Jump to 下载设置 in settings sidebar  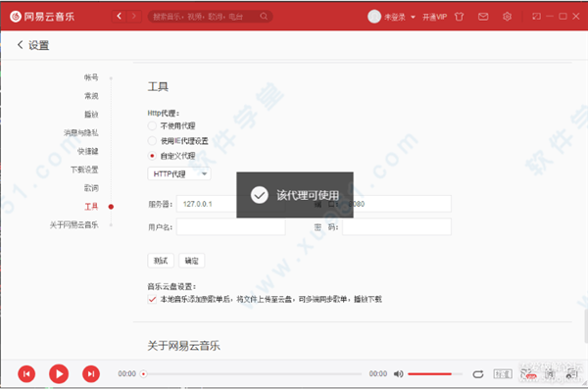[x=84, y=170]
